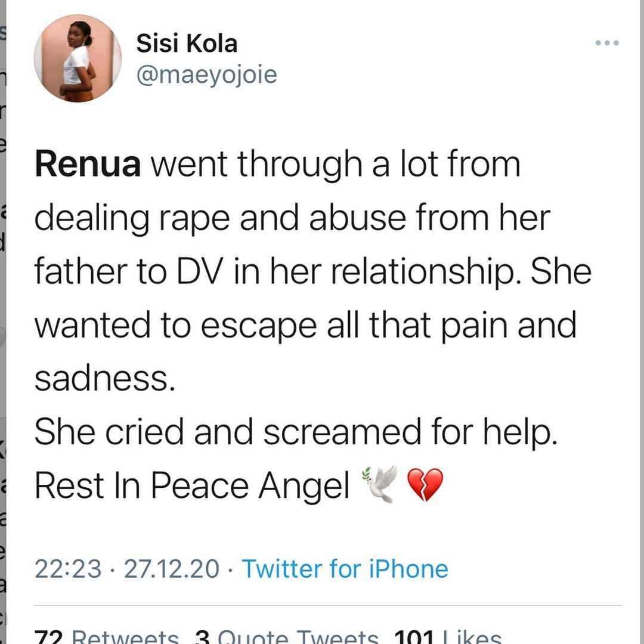This screenshot has width=644, height=644.
Task: Show the 101 Likes list
Action: [x=447, y=637]
